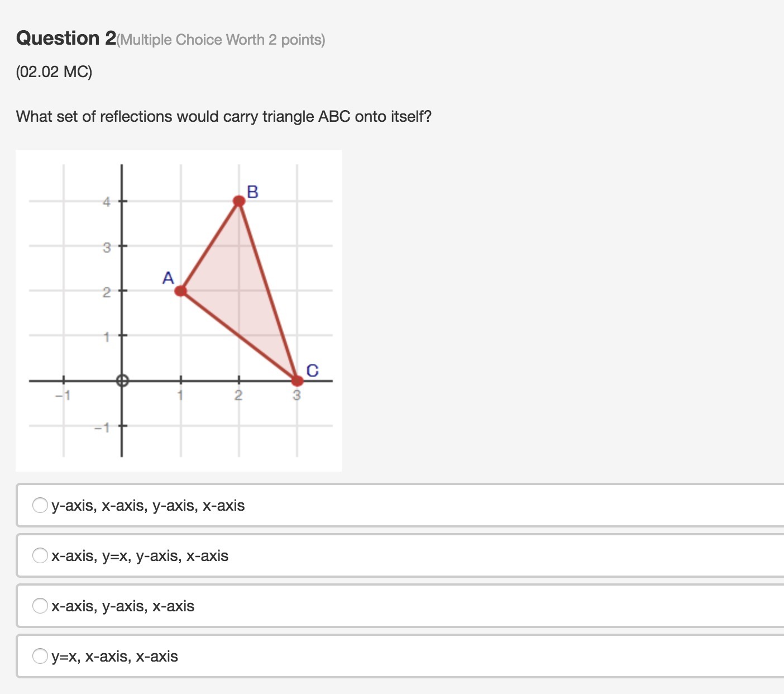Viewport: 784px width, 694px height.
Task: Click point C on the x-axis
Action: (x=297, y=381)
